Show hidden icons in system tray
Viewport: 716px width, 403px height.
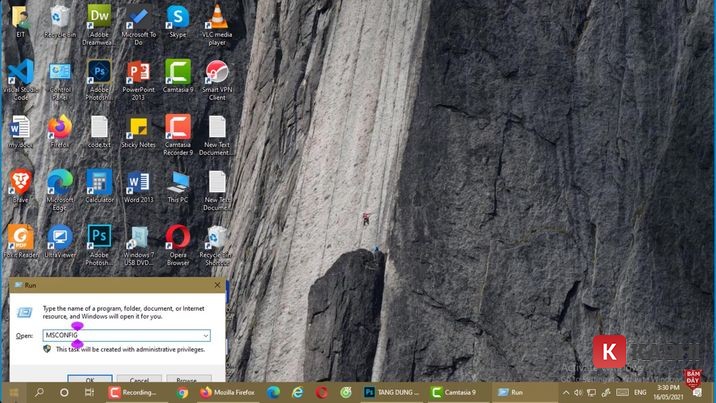[566, 393]
